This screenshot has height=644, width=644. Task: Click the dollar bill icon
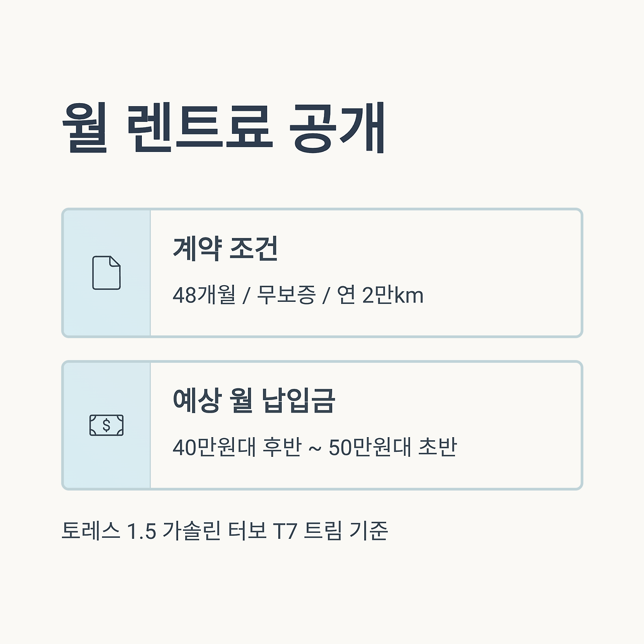point(106,425)
